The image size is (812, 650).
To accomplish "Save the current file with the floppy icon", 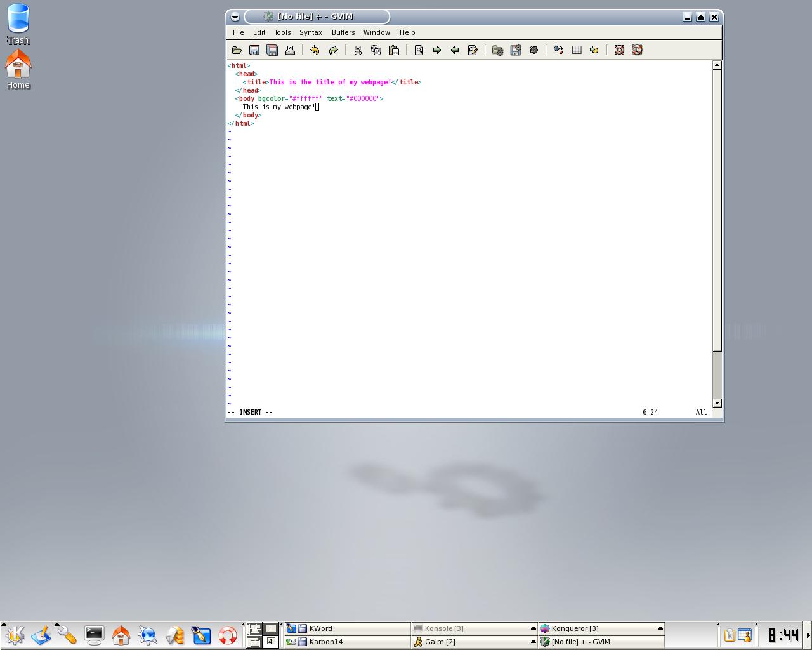I will (254, 50).
